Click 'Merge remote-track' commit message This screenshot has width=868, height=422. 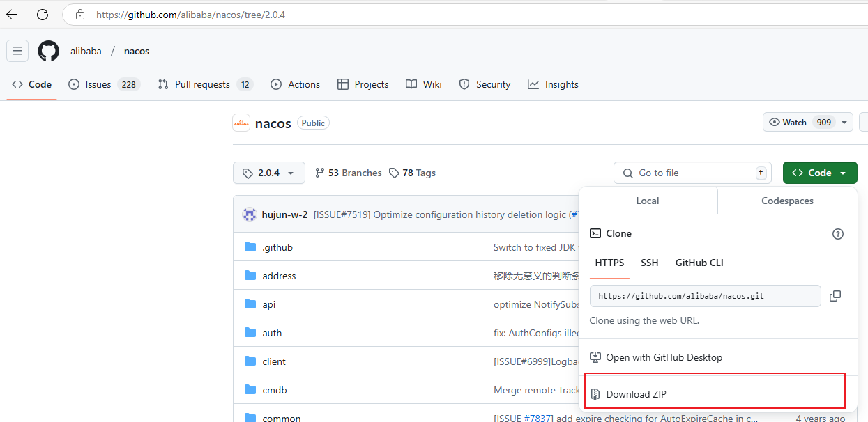(x=535, y=390)
